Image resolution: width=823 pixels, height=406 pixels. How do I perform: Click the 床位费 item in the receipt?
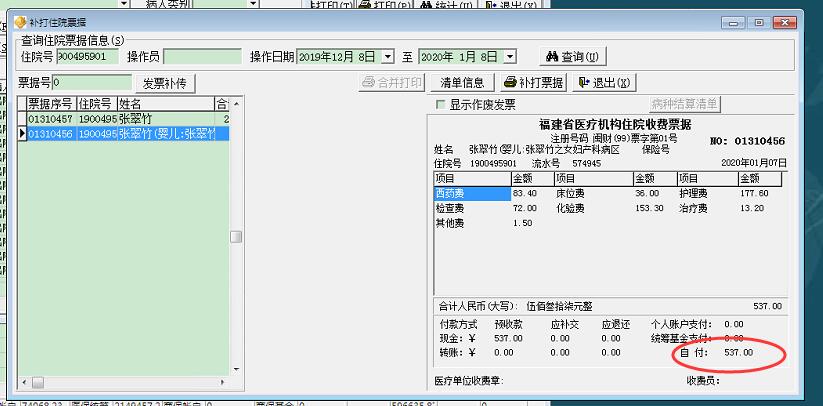coord(571,194)
